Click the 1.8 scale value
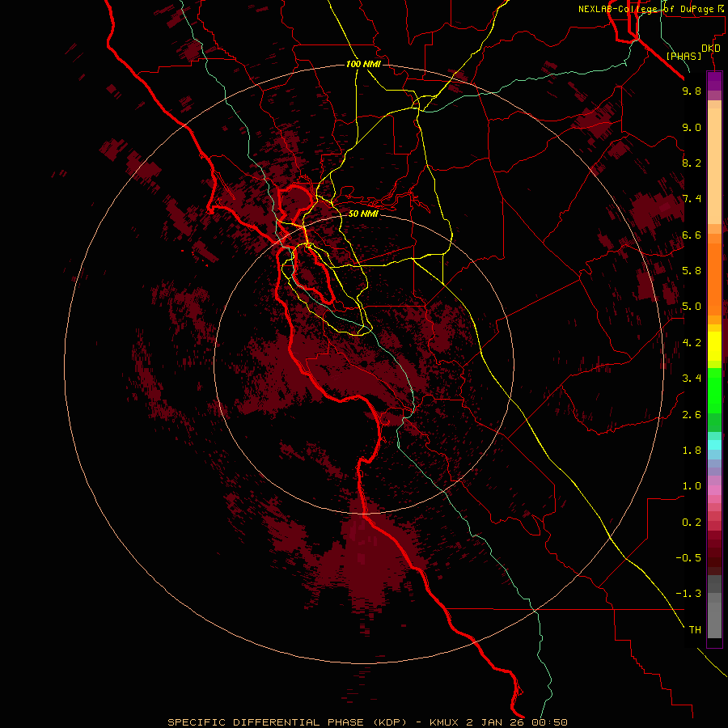This screenshot has height=728, width=728. (692, 451)
